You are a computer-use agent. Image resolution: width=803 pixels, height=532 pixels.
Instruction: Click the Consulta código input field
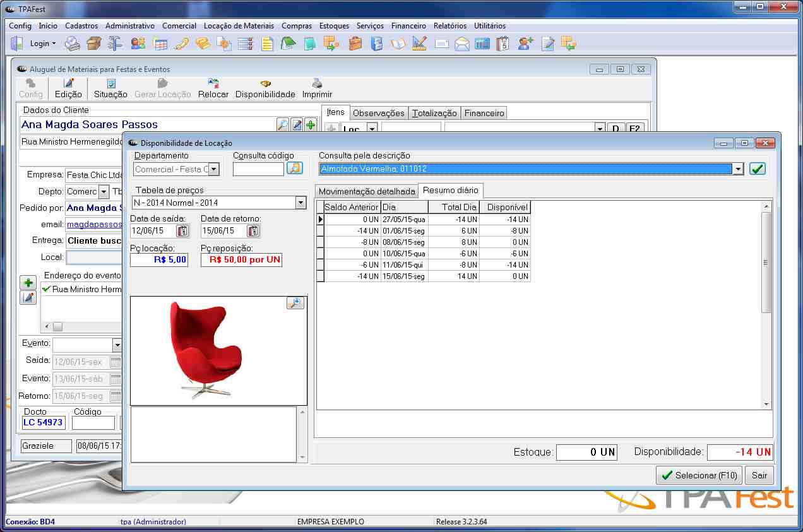(x=258, y=168)
